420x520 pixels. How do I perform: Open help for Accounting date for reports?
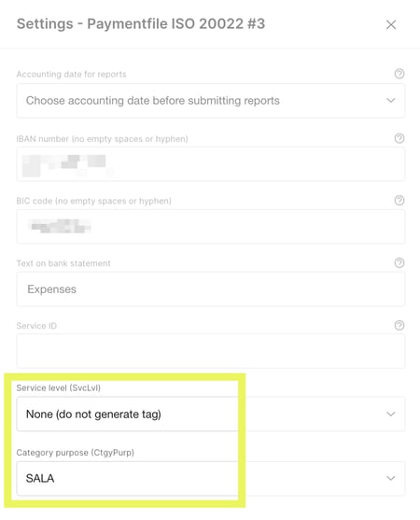click(399, 74)
